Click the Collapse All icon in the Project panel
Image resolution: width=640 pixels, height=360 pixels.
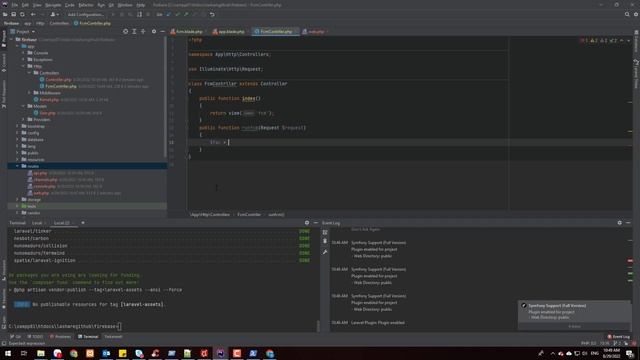point(143,31)
